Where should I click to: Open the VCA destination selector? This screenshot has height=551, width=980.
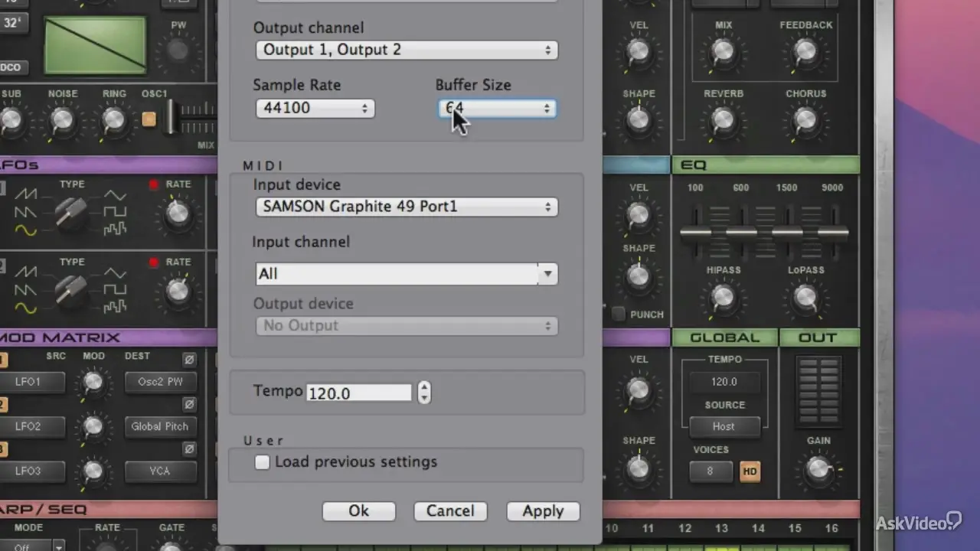coord(160,471)
